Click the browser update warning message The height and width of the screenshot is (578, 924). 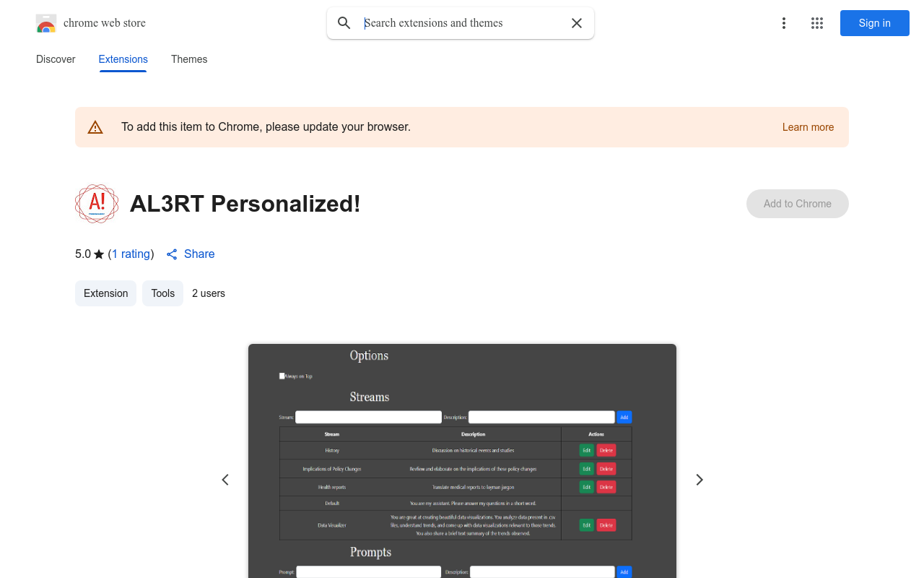click(x=266, y=127)
